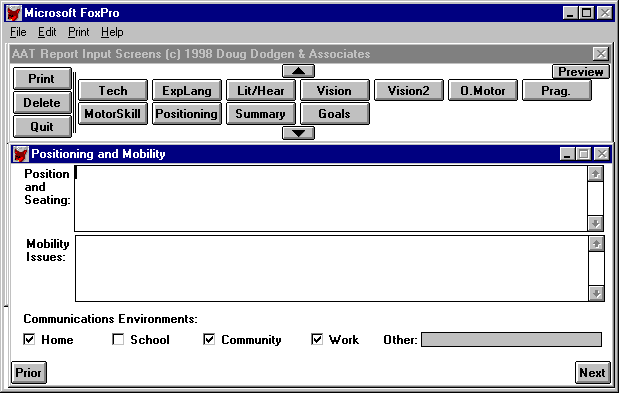Maximize the Microsoft FoxPro window
The height and width of the screenshot is (393, 619).
pos(587,13)
